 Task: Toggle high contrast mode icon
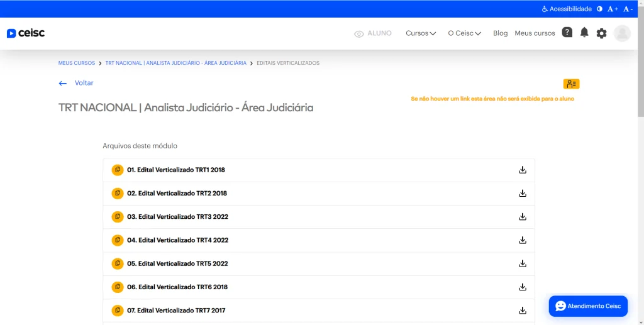pyautogui.click(x=599, y=9)
